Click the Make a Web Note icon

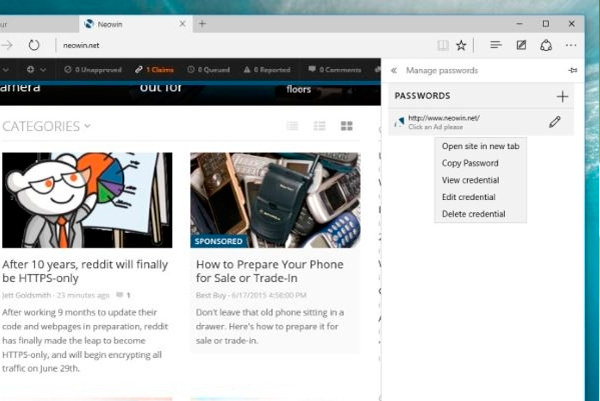pos(521,45)
